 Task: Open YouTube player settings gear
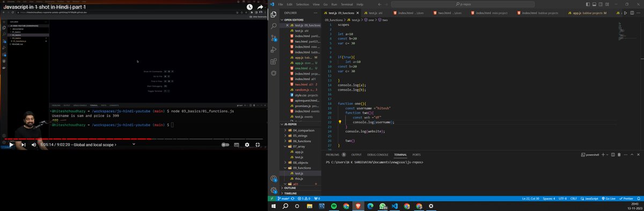pyautogui.click(x=247, y=145)
